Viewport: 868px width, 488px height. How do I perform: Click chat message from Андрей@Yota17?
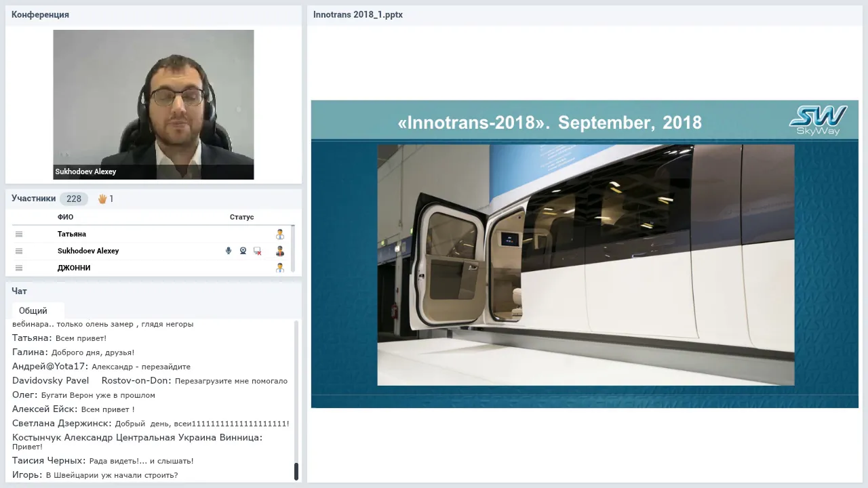coord(101,367)
